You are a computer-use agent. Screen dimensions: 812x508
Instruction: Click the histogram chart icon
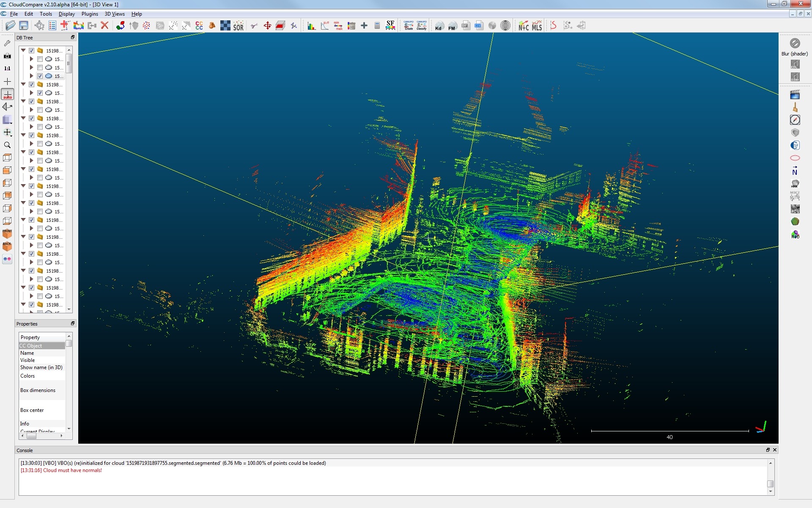point(311,26)
